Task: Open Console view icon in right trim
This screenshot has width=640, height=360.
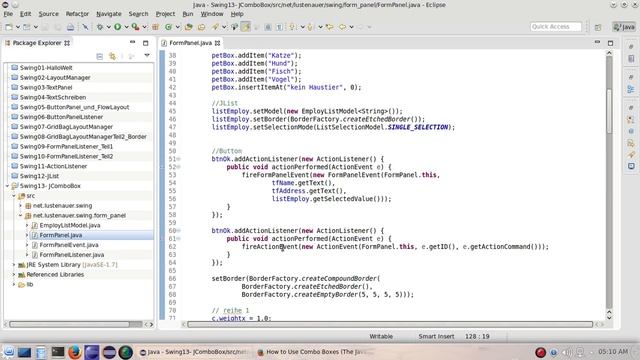Action: [x=631, y=166]
